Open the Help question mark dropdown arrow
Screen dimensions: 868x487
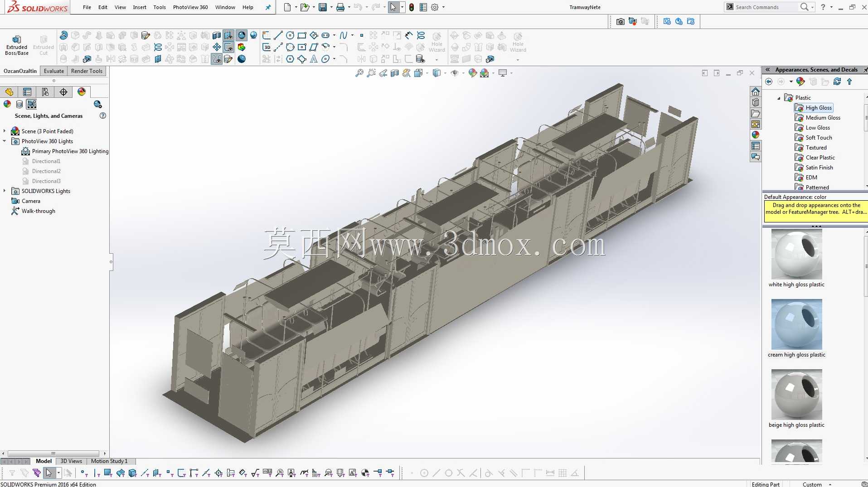[831, 7]
